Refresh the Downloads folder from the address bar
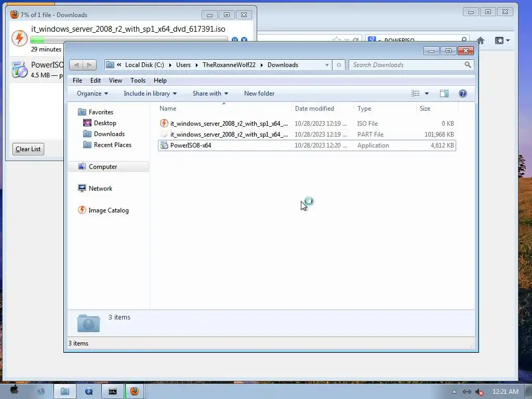 339,65
